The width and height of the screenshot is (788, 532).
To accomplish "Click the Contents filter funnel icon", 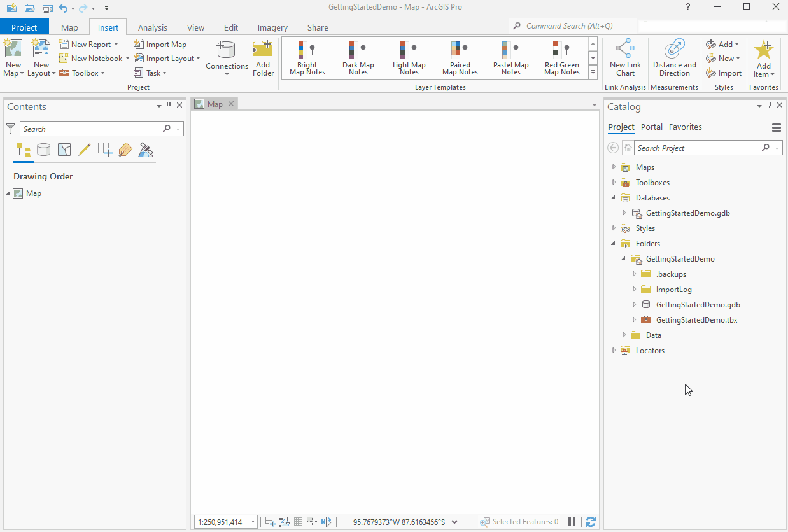I will (x=11, y=129).
